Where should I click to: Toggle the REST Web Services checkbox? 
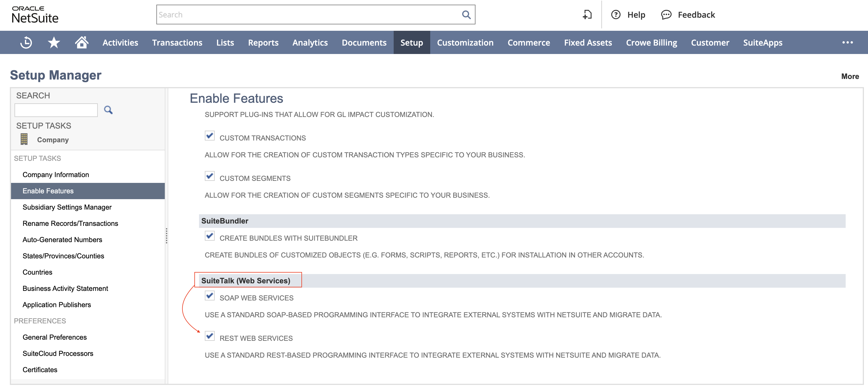[209, 336]
